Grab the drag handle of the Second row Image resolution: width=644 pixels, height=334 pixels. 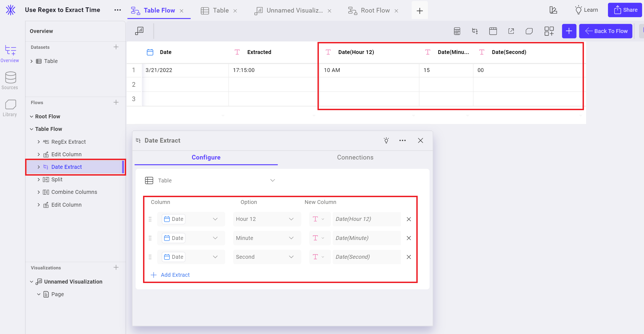[150, 257]
